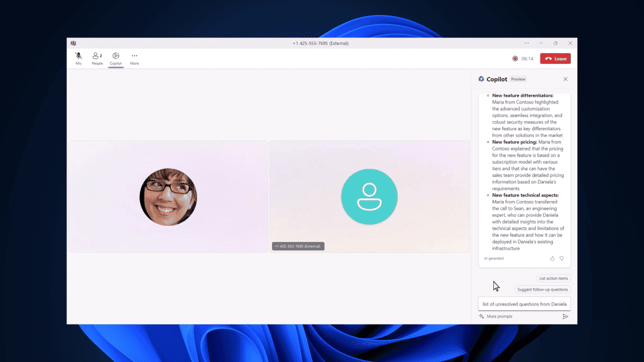
Task: Click the +1 425-555-7695 (External) name label
Action: coord(298,246)
